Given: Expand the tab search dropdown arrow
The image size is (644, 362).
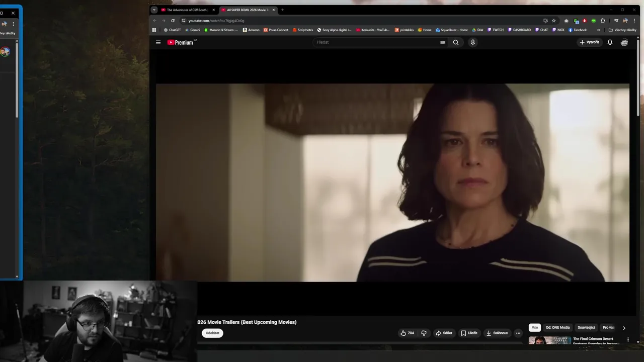Looking at the screenshot, I should (154, 10).
